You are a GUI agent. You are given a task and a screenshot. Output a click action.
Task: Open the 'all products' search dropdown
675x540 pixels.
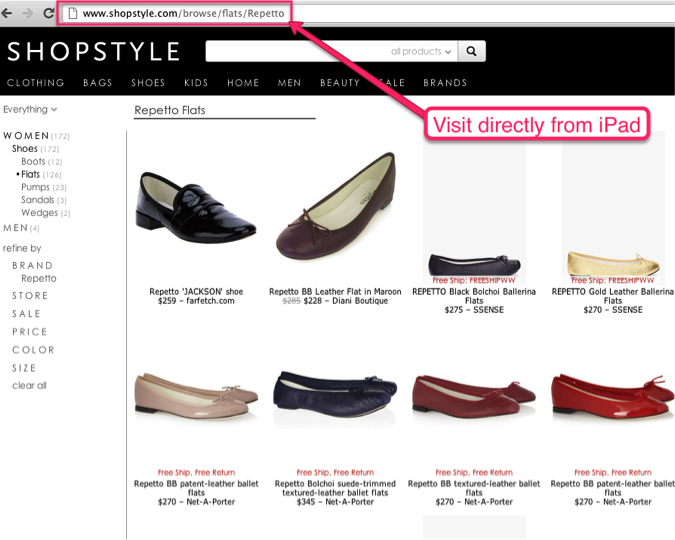pos(421,51)
